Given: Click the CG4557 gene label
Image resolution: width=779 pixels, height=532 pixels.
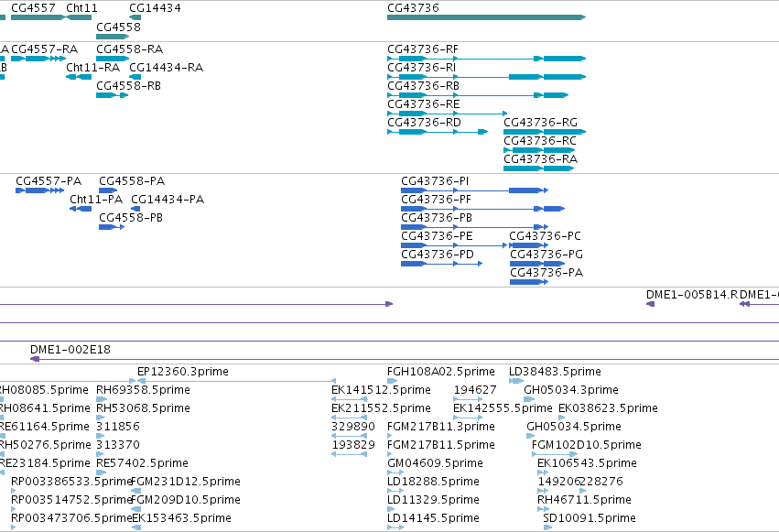Looking at the screenshot, I should [33, 8].
